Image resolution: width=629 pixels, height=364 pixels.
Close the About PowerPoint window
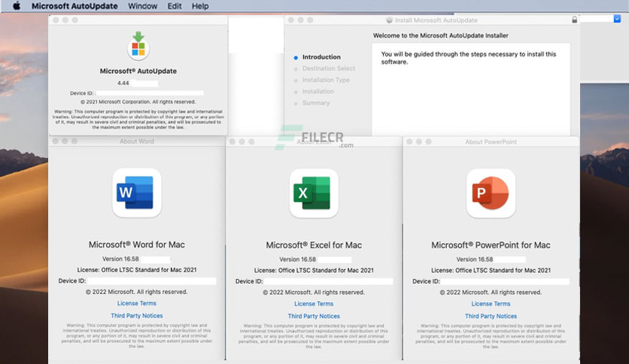pos(409,141)
